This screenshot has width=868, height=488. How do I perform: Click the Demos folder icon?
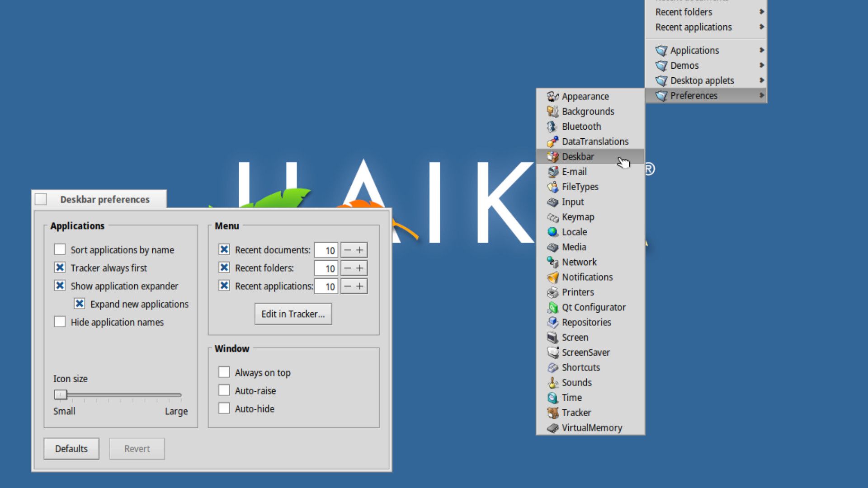point(661,66)
